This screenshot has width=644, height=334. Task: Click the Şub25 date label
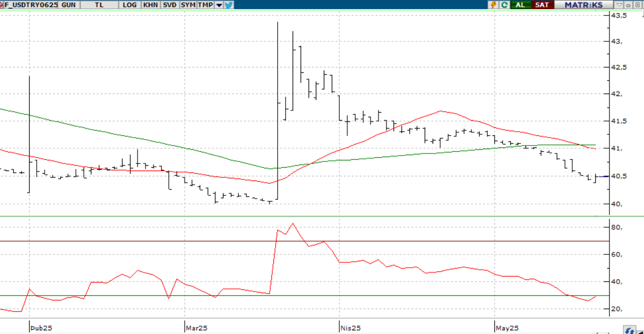pyautogui.click(x=40, y=328)
